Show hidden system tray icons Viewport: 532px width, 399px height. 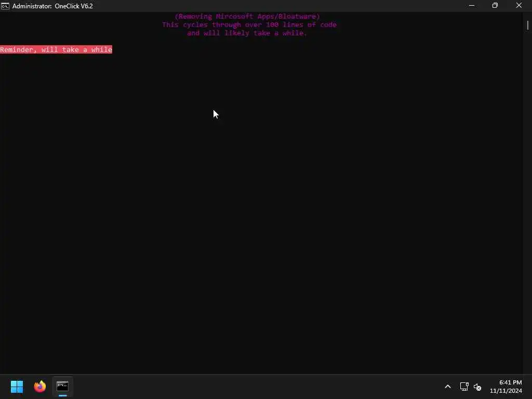(x=448, y=387)
